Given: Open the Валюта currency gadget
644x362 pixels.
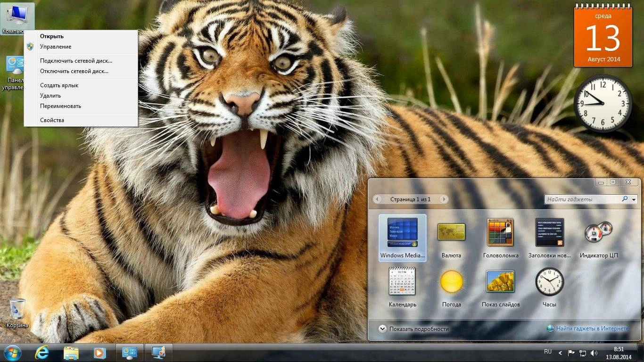Looking at the screenshot, I should tap(451, 234).
